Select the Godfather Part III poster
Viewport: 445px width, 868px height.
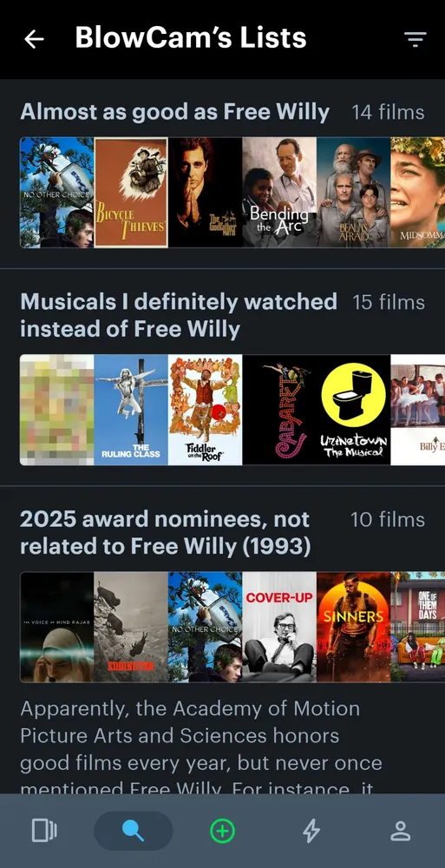pos(205,192)
